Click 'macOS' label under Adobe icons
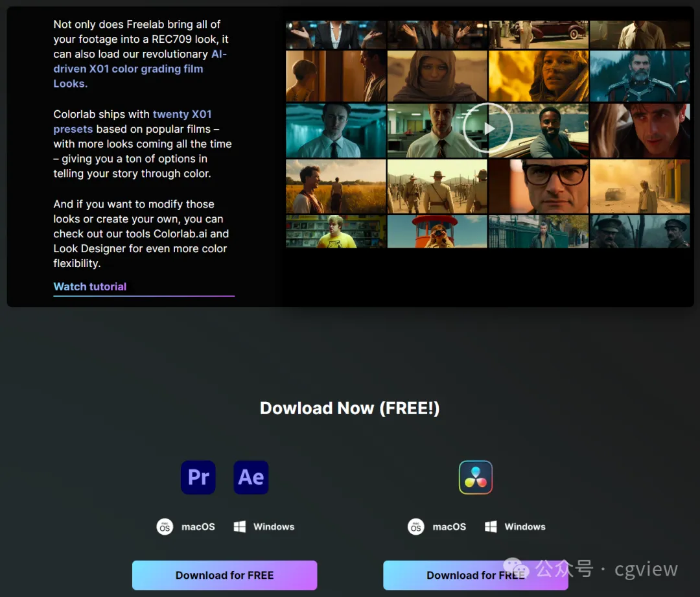Viewport: 700px width, 597px height. pyautogui.click(x=198, y=527)
